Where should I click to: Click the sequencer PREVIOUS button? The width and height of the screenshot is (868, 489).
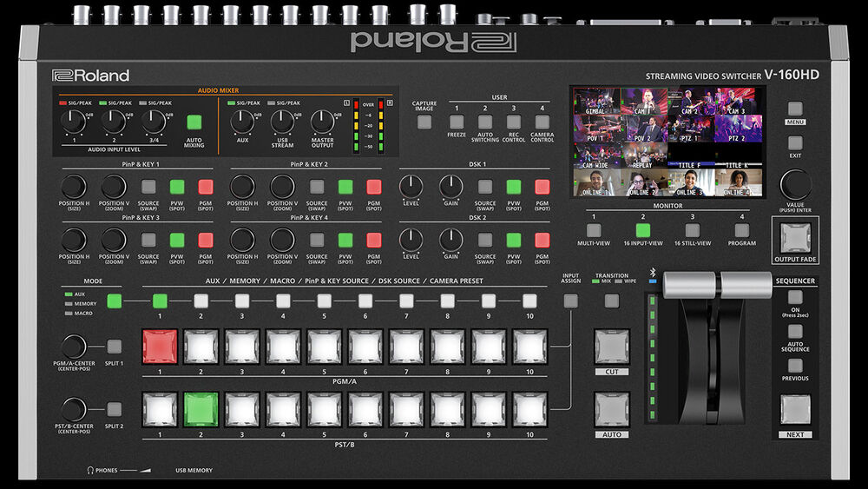click(795, 366)
